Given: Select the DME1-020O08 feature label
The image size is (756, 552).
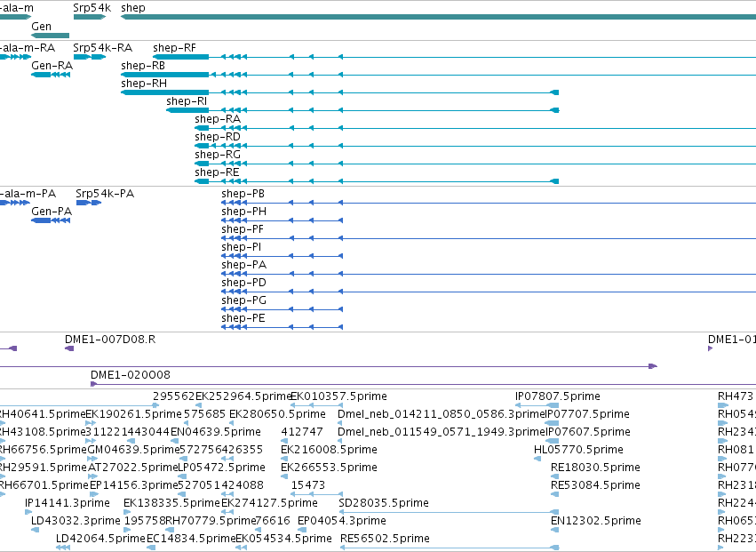Looking at the screenshot, I should [131, 375].
